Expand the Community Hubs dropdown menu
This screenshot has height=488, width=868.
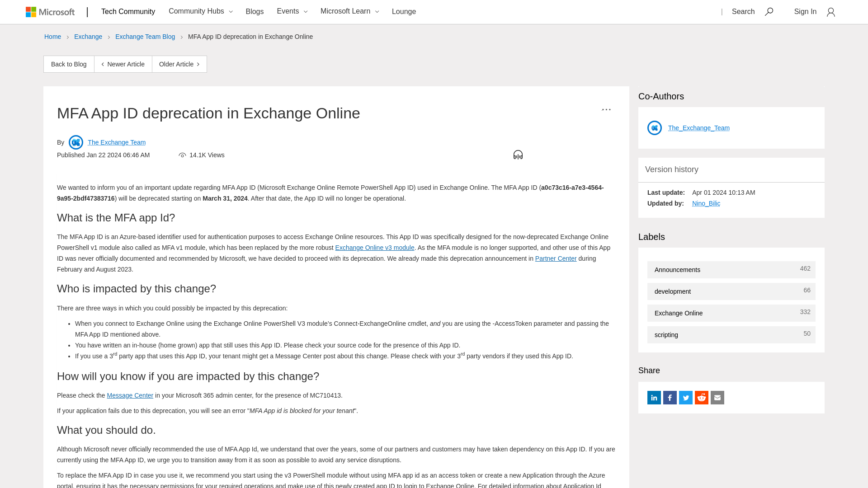[x=200, y=11]
